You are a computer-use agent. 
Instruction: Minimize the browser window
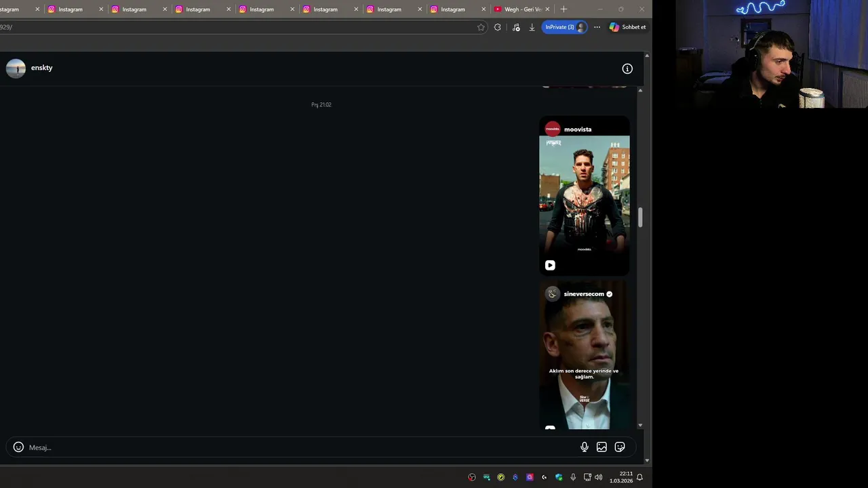600,9
